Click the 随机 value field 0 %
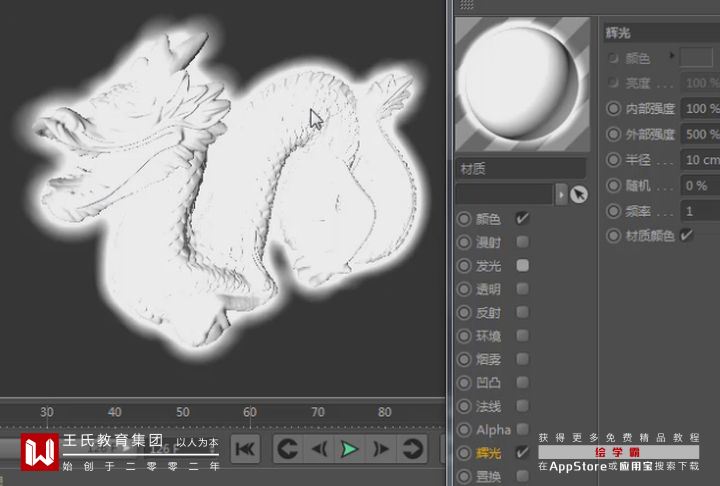 coord(700,186)
